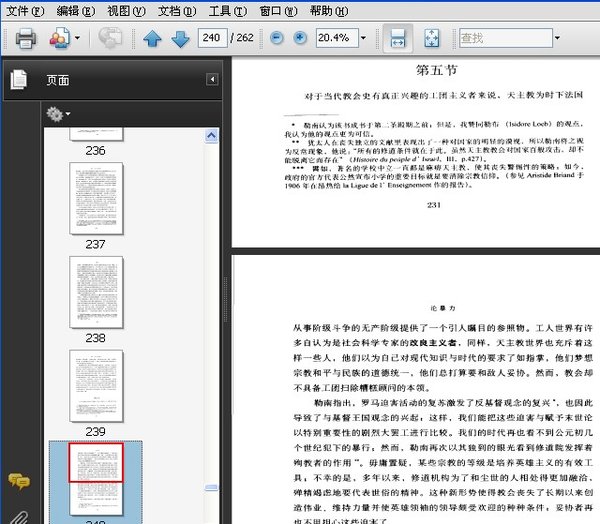Click the Print icon in toolbar
The height and width of the screenshot is (524, 600).
coord(26,38)
